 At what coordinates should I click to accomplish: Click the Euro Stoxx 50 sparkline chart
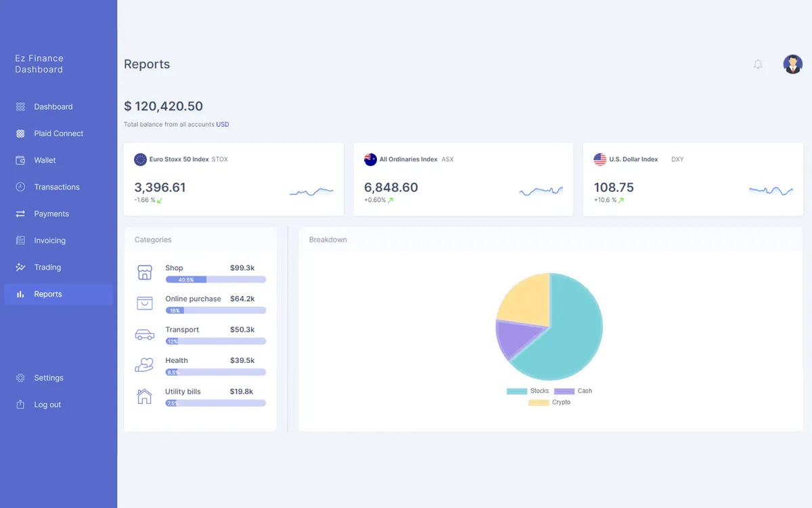click(x=311, y=192)
